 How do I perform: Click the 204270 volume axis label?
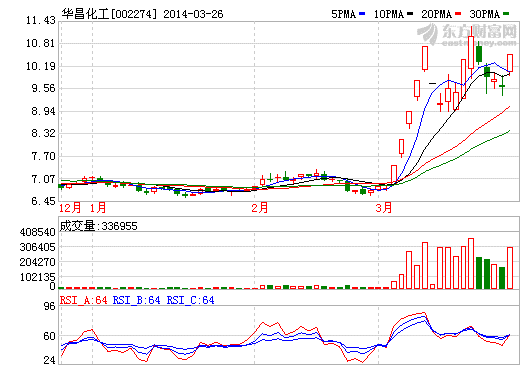point(38,262)
